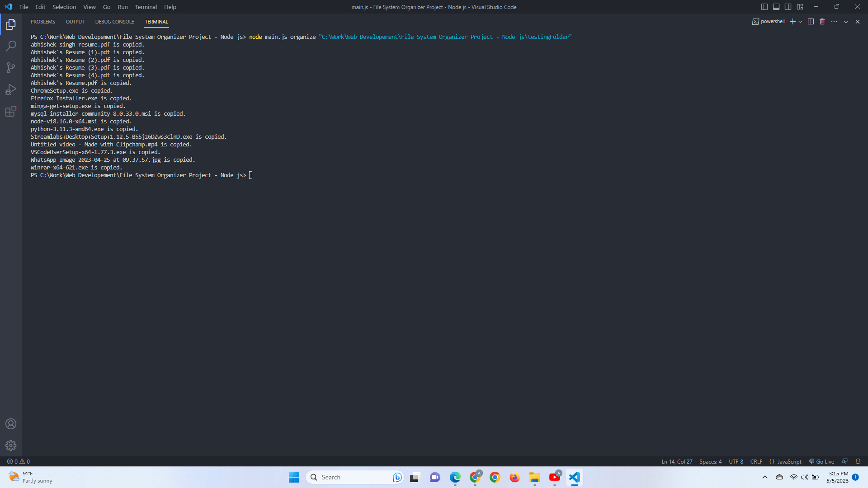
Task: Switch to the PROBLEMS tab
Action: pos(43,22)
